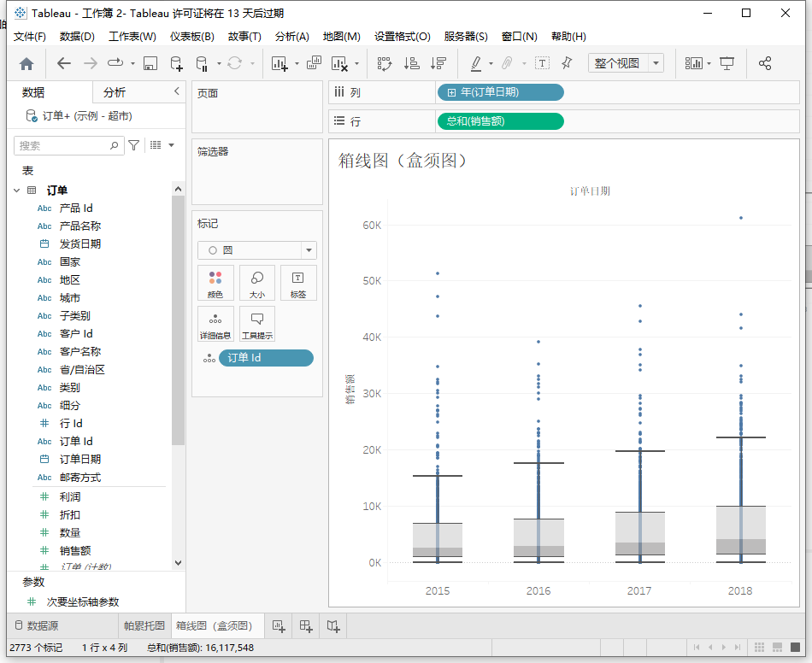Open the 整个视图 fit dropdown
The image size is (812, 663).
tap(656, 63)
